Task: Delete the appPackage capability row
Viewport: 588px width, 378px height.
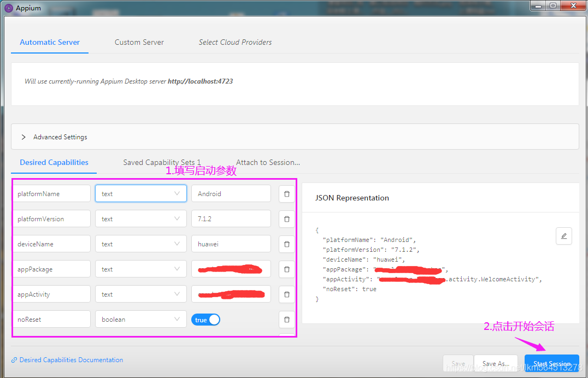Action: [287, 269]
